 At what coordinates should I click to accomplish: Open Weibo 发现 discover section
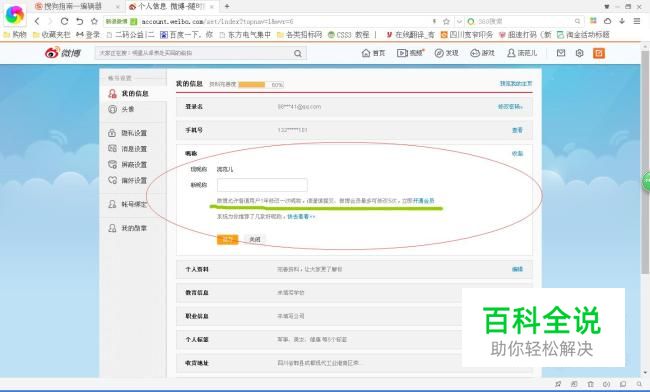point(446,53)
